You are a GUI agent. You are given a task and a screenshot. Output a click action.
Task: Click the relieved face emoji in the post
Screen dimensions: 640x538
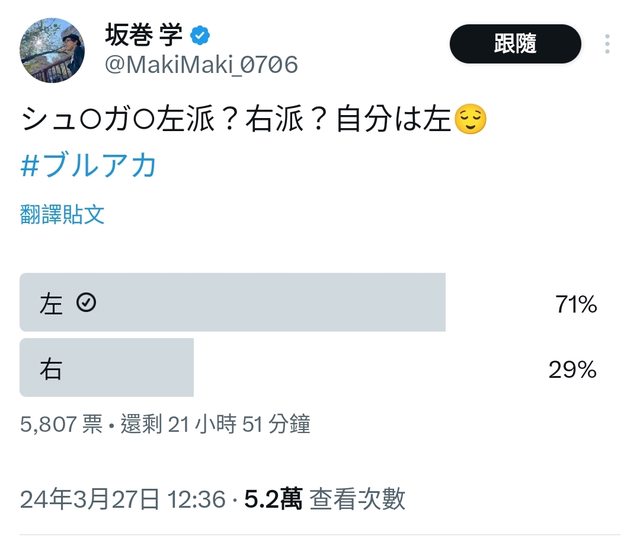coord(470,121)
